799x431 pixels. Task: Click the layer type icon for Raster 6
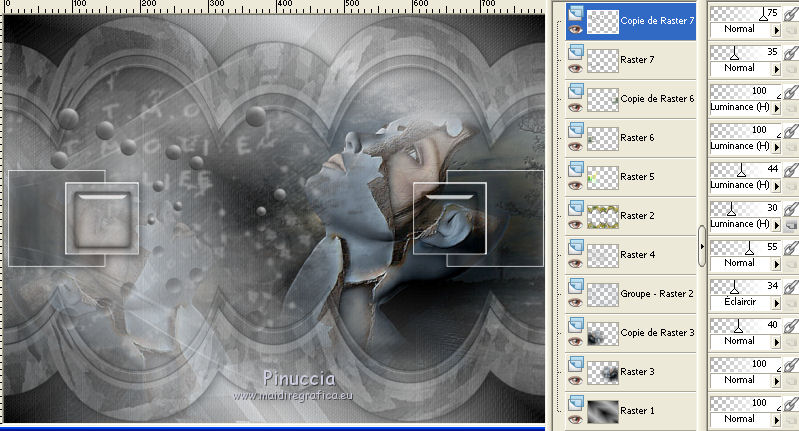575,130
